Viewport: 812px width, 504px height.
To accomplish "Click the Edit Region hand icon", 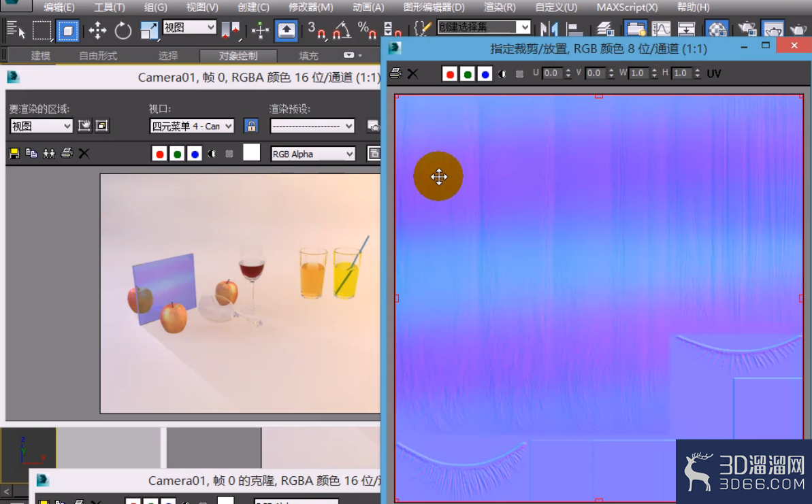I will pos(84,126).
